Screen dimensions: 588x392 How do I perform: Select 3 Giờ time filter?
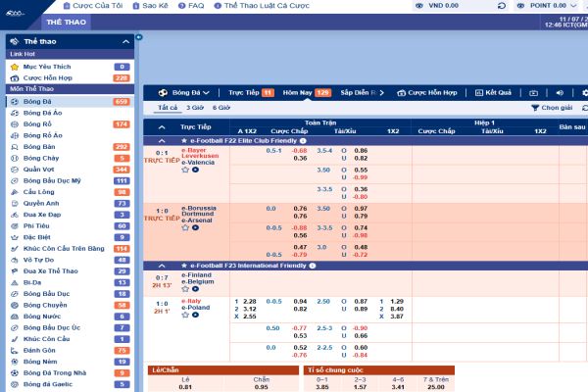(192, 106)
